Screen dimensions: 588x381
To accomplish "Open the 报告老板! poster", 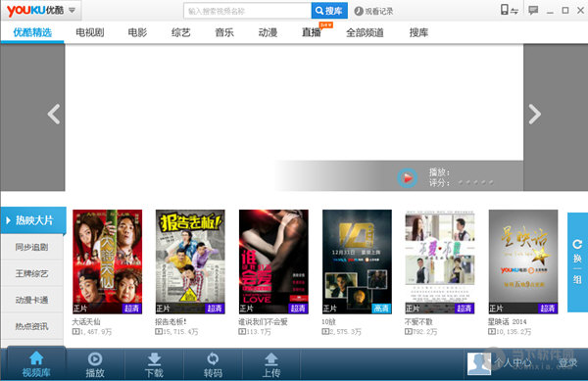I will 190,262.
